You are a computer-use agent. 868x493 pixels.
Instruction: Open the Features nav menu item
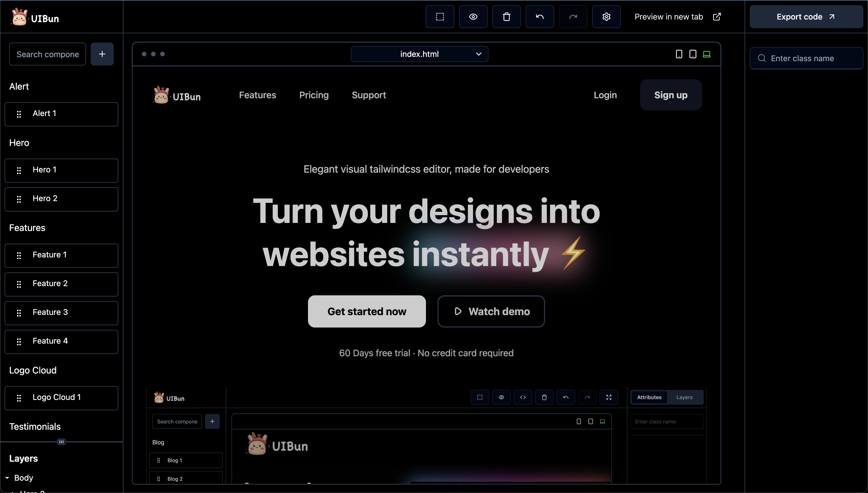pyautogui.click(x=257, y=95)
